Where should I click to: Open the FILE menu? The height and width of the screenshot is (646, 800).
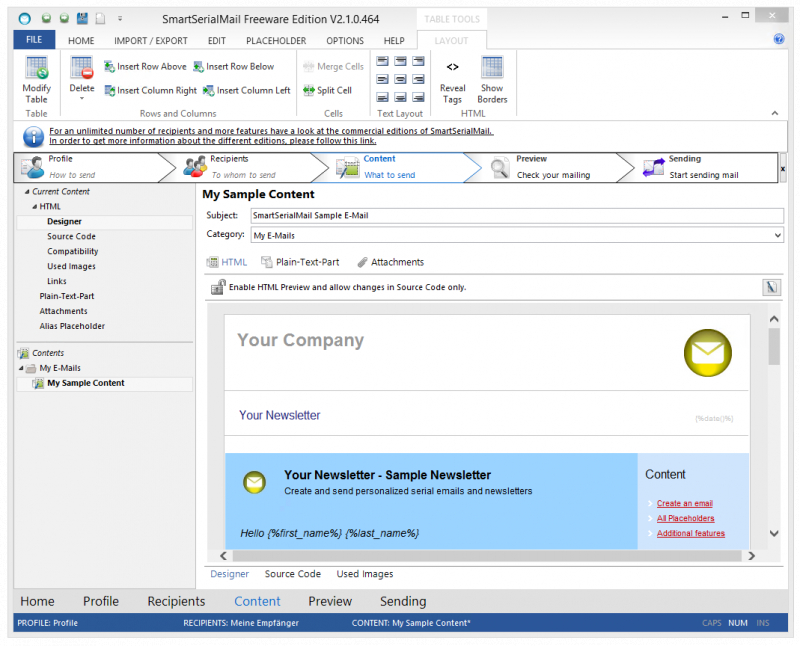34,39
